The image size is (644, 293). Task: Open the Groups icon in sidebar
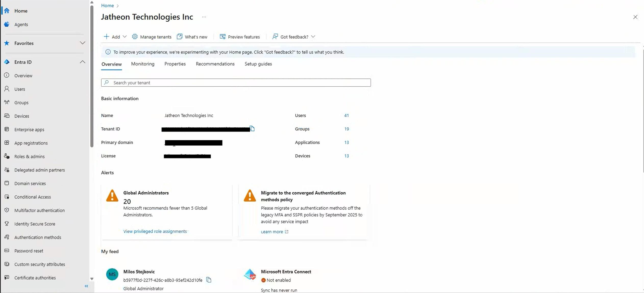[7, 102]
